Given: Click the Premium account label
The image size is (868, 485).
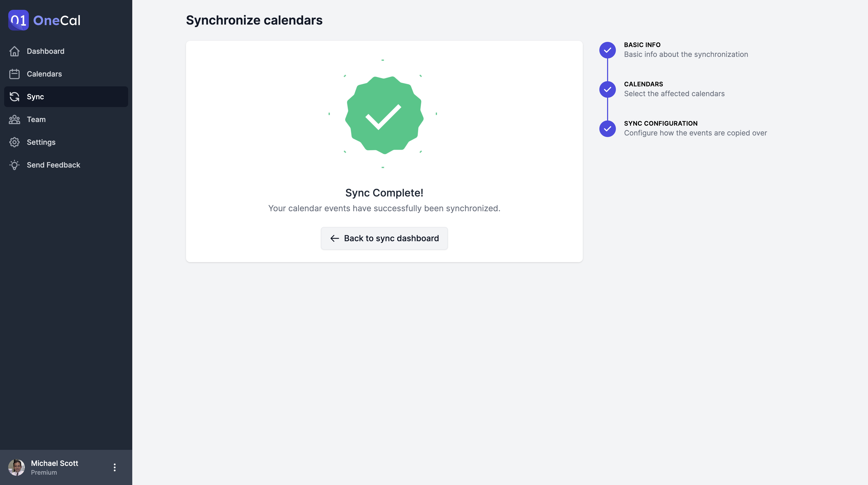Looking at the screenshot, I should click(44, 472).
